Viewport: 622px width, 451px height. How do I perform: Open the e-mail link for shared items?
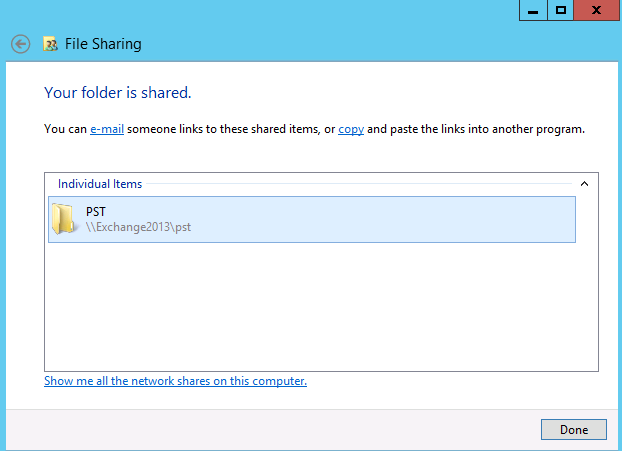coord(107,129)
